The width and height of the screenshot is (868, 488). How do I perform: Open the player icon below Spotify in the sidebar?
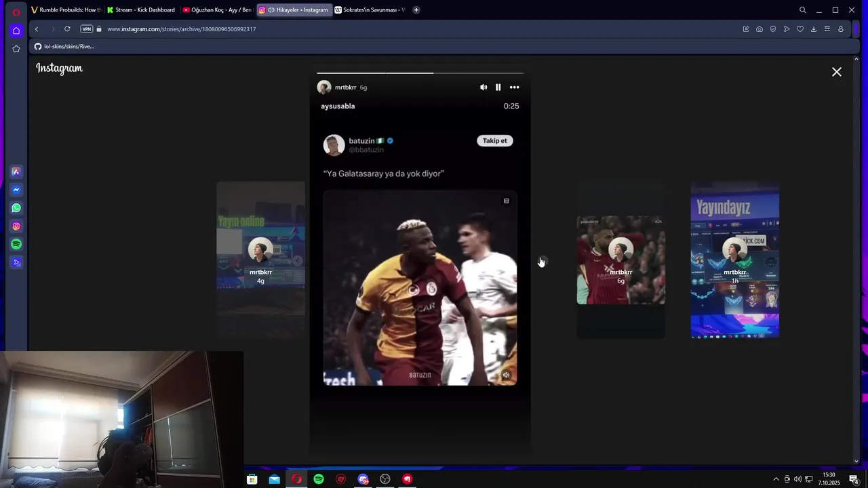tap(16, 262)
